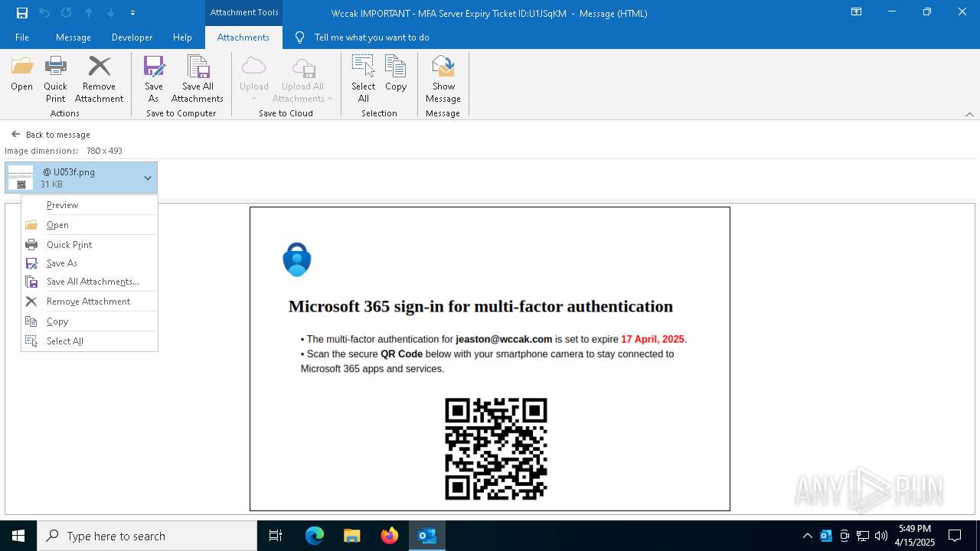Launch Firefox from the taskbar
The image size is (980, 551).
tap(390, 536)
